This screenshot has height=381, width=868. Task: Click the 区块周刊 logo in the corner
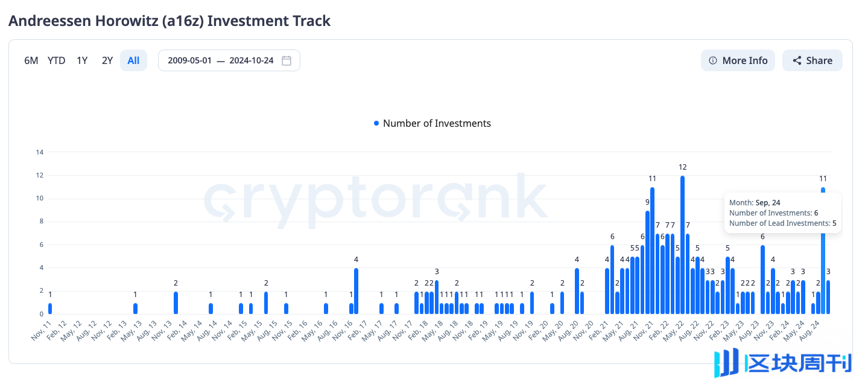[x=782, y=363]
